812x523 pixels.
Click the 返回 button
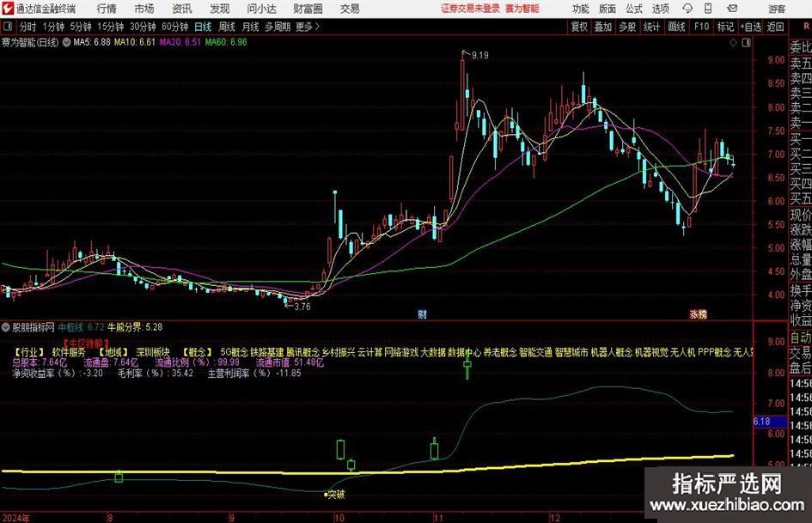click(x=775, y=27)
